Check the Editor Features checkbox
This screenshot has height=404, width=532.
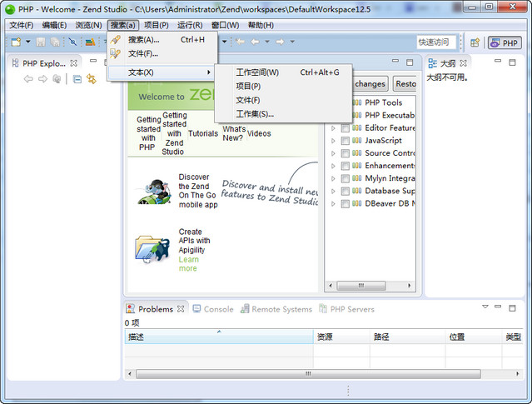click(345, 128)
